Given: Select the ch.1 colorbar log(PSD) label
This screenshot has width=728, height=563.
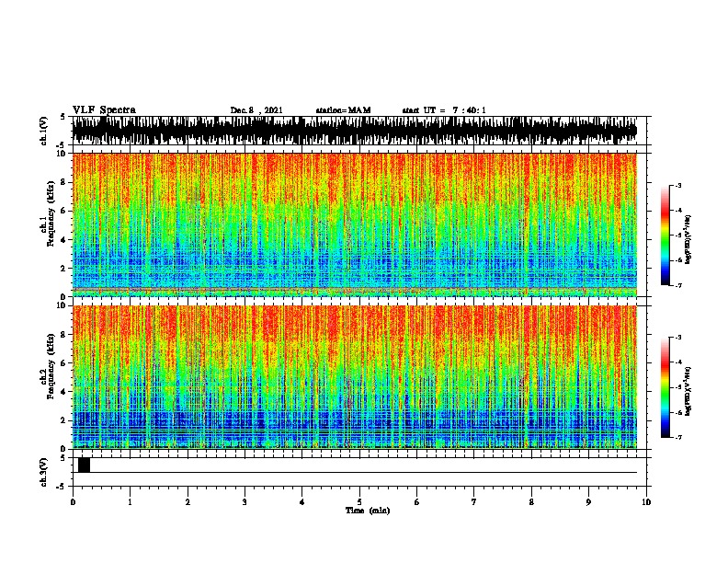Looking at the screenshot, I should (688, 239).
